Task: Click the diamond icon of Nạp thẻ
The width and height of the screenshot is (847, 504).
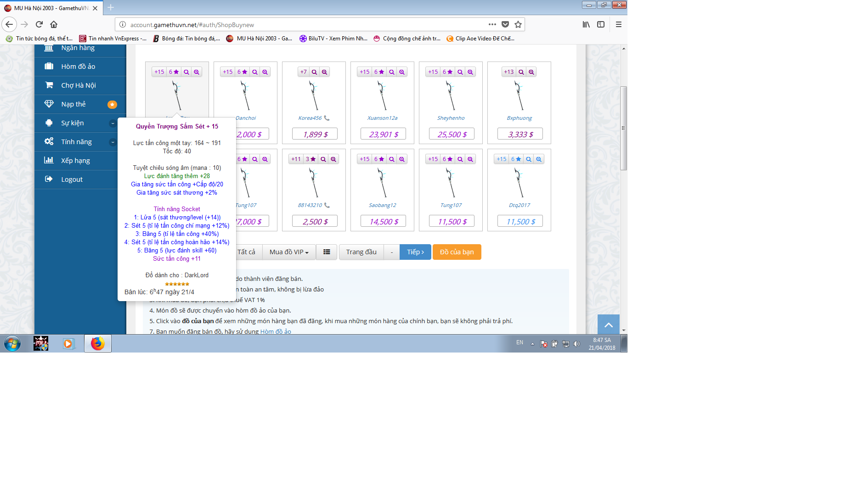Action: pos(49,104)
